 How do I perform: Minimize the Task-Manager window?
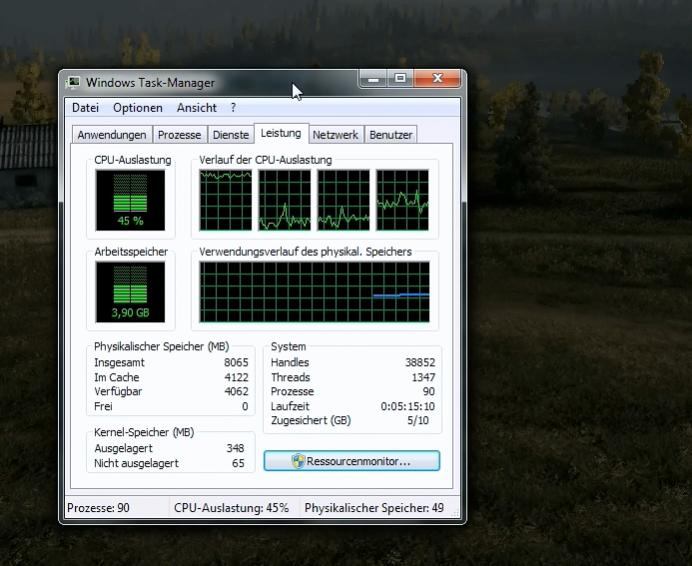click(373, 79)
